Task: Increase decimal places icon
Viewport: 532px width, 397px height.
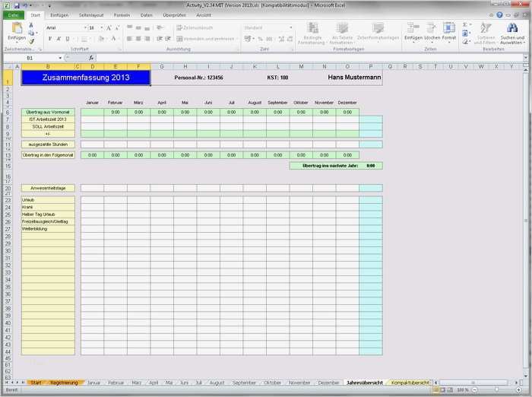Action: (281, 39)
